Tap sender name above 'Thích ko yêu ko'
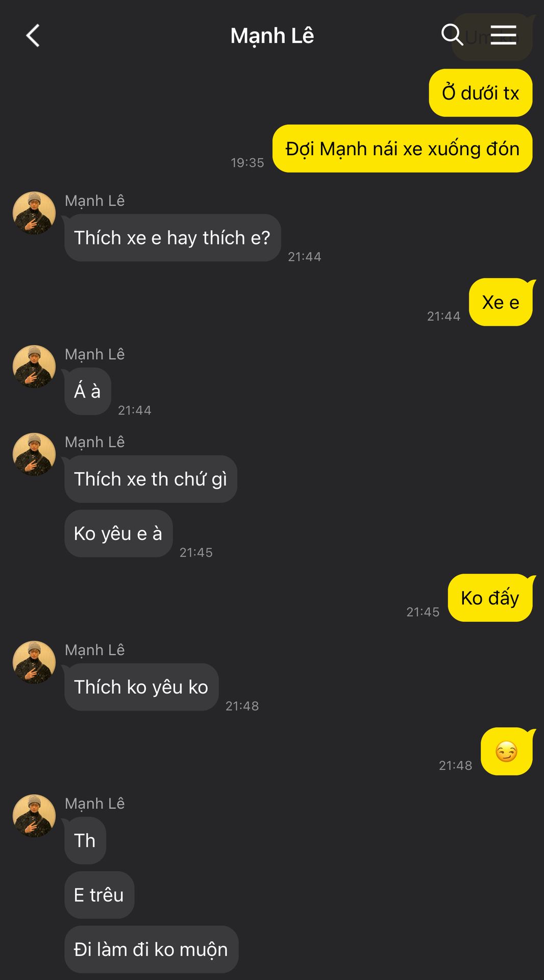544x980 pixels. click(x=95, y=650)
